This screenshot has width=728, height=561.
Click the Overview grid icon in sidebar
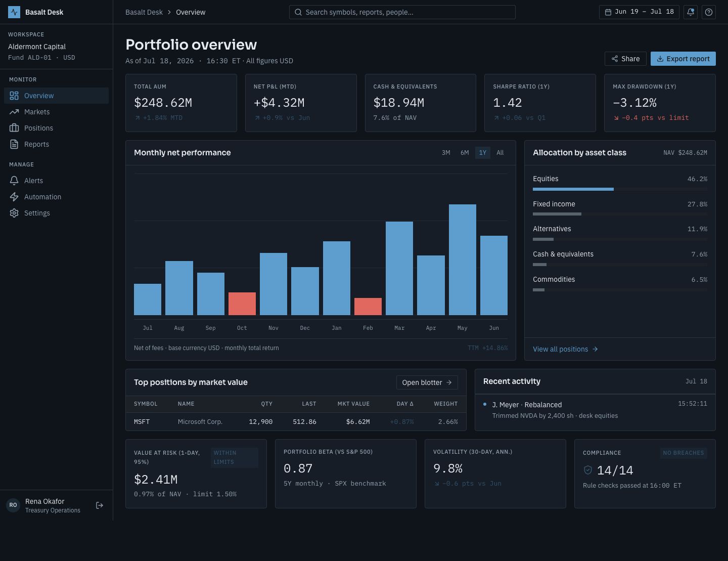(x=14, y=96)
